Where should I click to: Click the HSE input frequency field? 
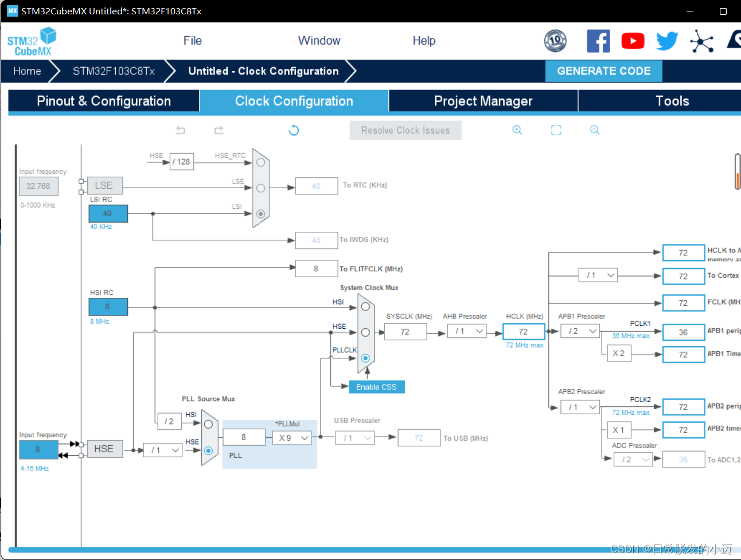38,450
